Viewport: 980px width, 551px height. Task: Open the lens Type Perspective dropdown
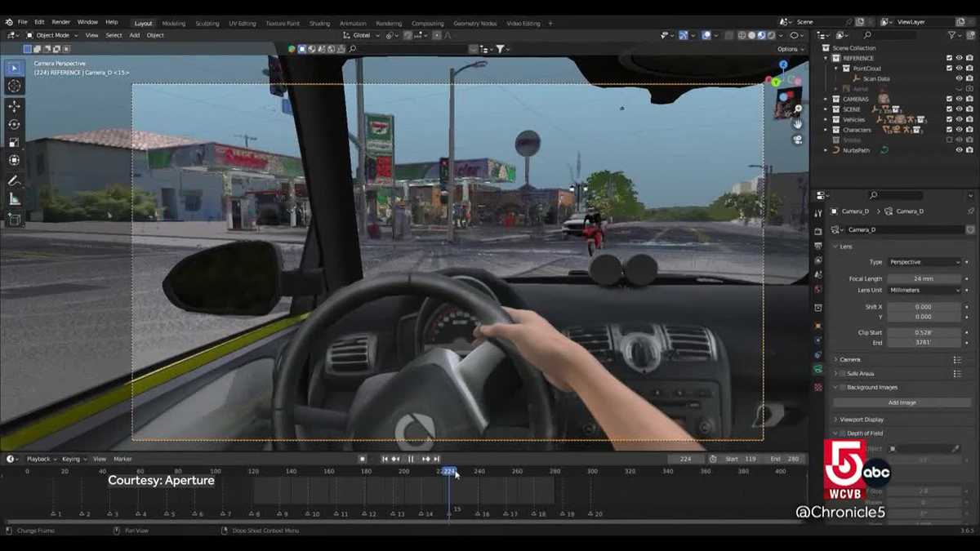[x=924, y=262]
